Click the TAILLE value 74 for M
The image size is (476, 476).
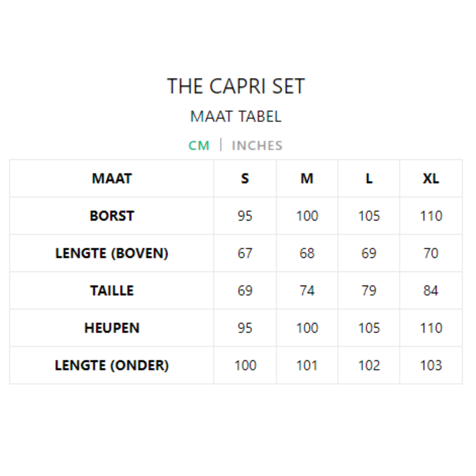[x=307, y=291]
